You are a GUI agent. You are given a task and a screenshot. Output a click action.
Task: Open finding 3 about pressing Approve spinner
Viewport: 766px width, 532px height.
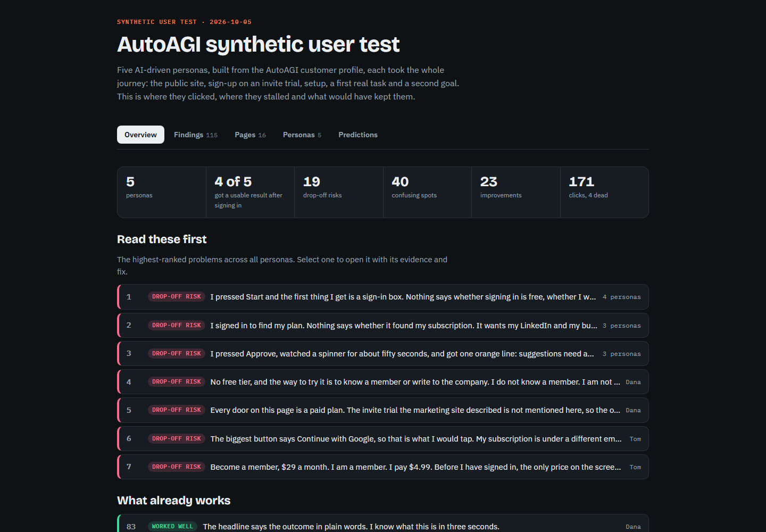pos(383,354)
